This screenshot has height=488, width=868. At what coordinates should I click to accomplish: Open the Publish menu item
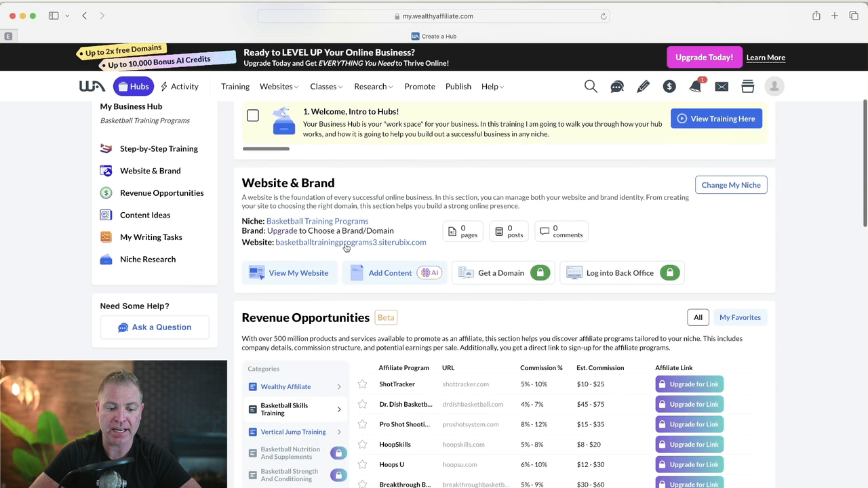click(458, 86)
